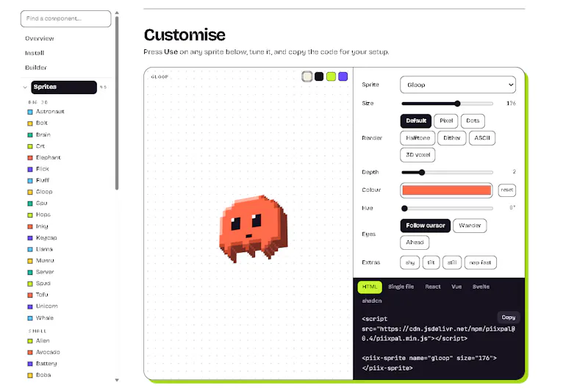Image resolution: width=588 pixels, height=391 pixels.
Task: Click the Depth slider track
Action: pos(447,173)
